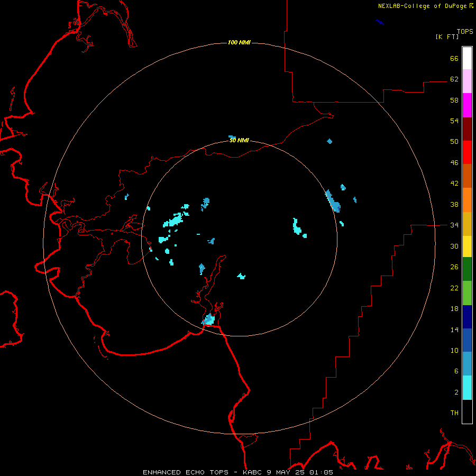Select the bright red legend swatch

click(467, 152)
